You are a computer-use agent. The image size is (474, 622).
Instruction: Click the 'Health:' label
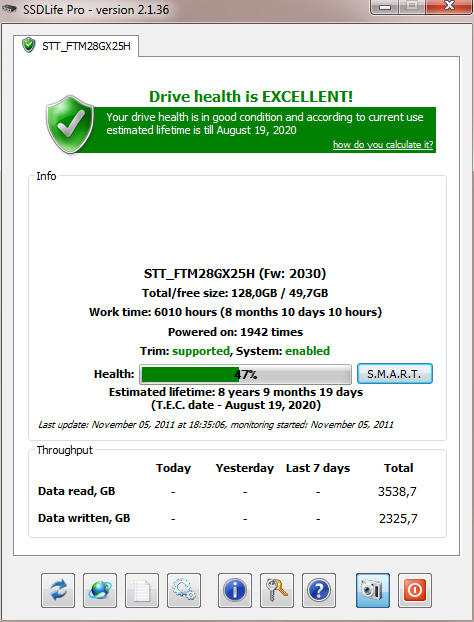pyautogui.click(x=114, y=374)
